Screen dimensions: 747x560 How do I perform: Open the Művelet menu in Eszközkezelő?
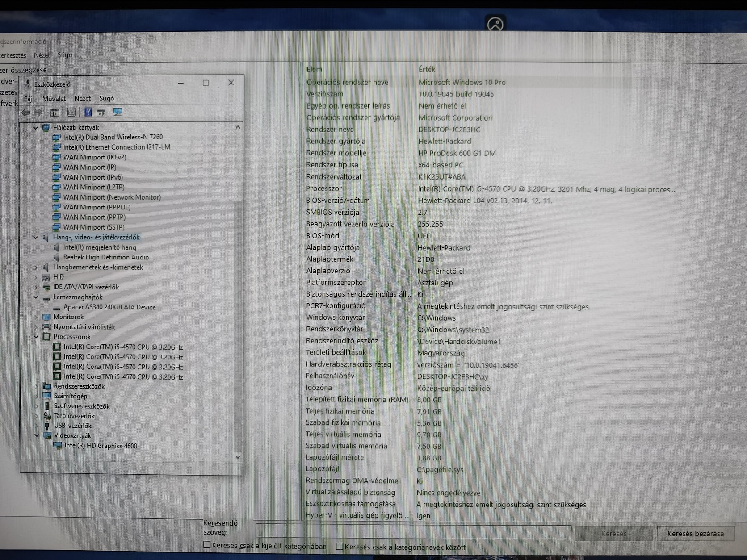(54, 99)
